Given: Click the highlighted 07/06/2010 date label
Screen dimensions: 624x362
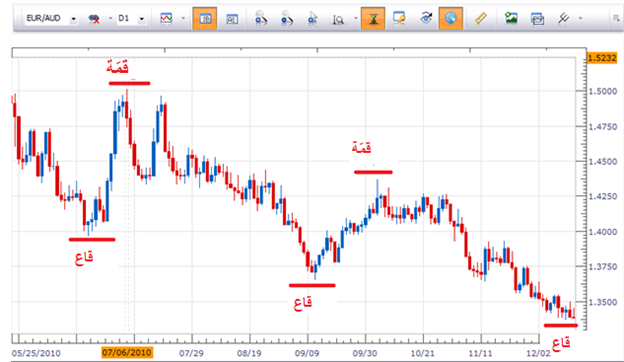Looking at the screenshot, I should pyautogui.click(x=127, y=352).
